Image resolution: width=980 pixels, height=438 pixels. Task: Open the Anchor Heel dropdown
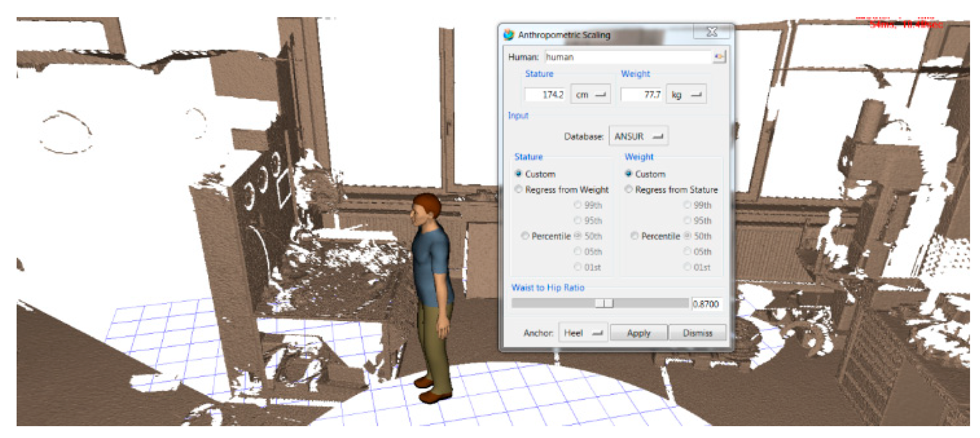click(x=583, y=333)
